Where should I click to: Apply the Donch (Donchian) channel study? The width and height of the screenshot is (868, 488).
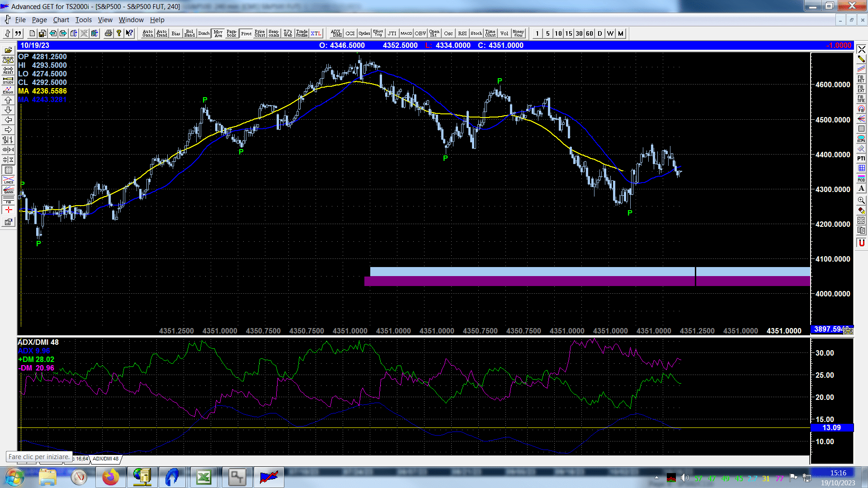(204, 33)
